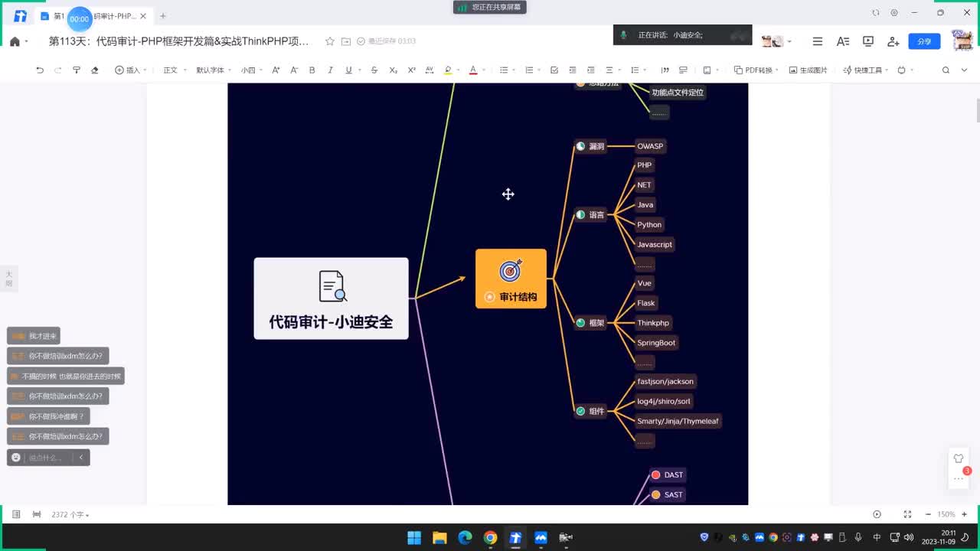The height and width of the screenshot is (551, 980).
Task: Collapse the toolbar with the chevron
Action: pos(965,70)
